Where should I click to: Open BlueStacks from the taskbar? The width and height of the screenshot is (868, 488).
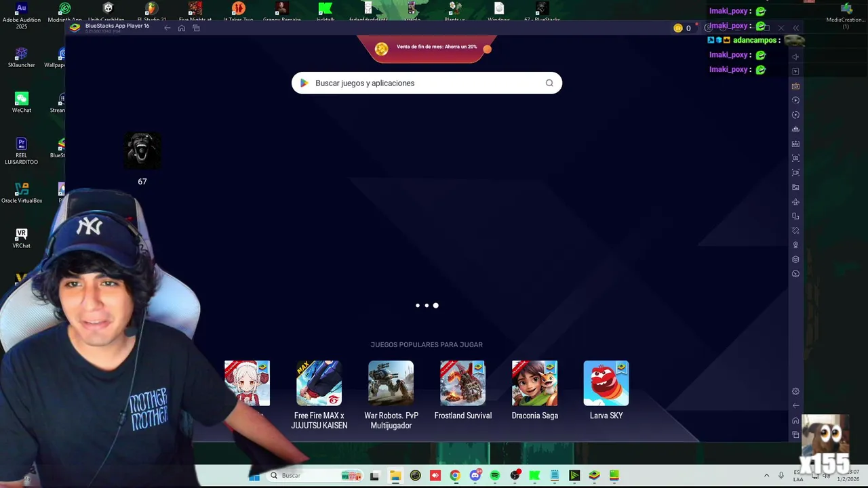point(594,476)
